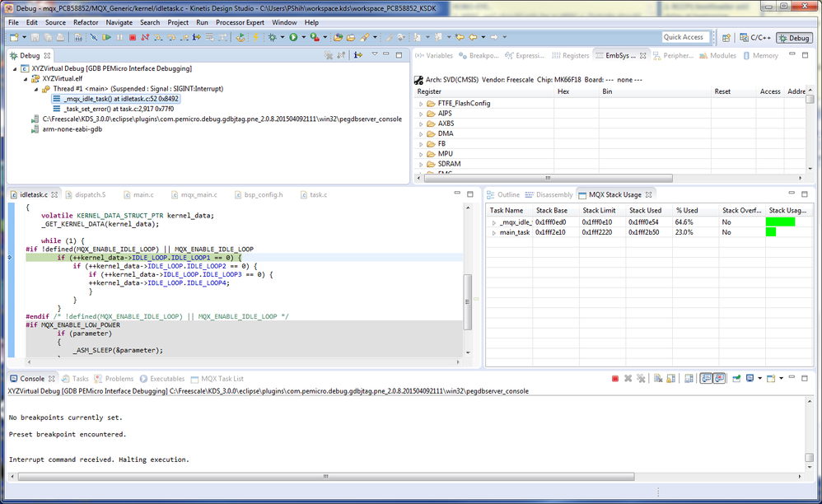Switch to the Registers view tab
Image resolution: width=822 pixels, height=504 pixels.
coord(571,55)
